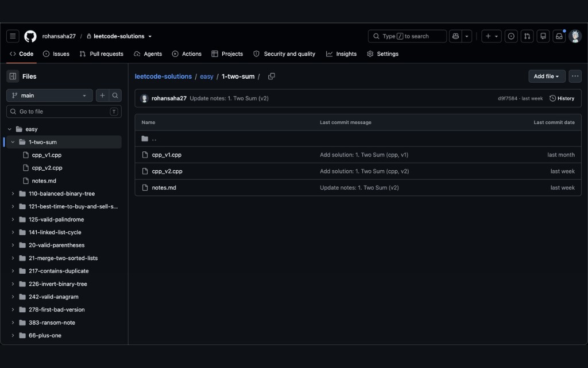Copy path using the copy icon
The image size is (588, 368).
[x=272, y=76]
